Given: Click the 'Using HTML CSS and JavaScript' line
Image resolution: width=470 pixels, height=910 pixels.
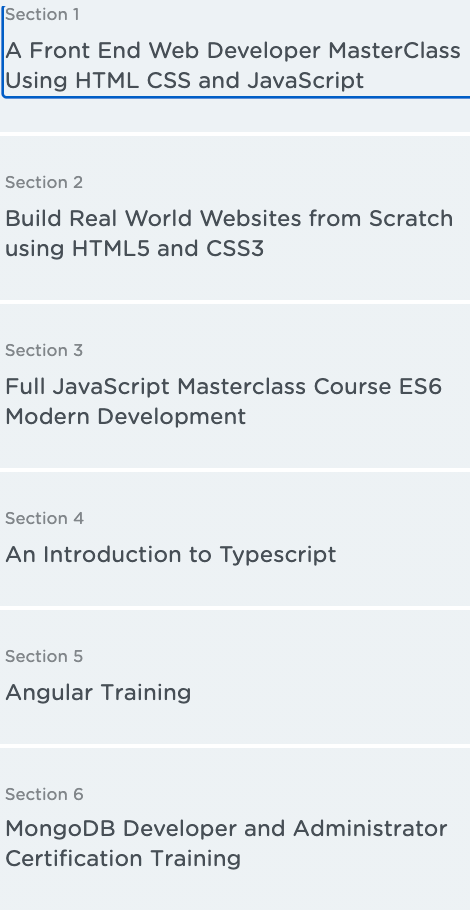Looking at the screenshot, I should (185, 81).
